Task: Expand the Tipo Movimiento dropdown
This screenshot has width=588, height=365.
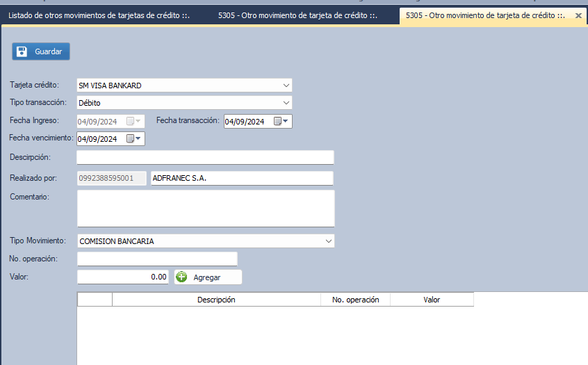Action: coord(328,241)
